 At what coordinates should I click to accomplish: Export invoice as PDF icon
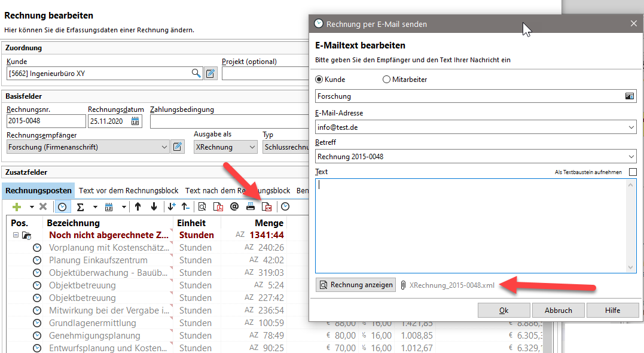(219, 206)
